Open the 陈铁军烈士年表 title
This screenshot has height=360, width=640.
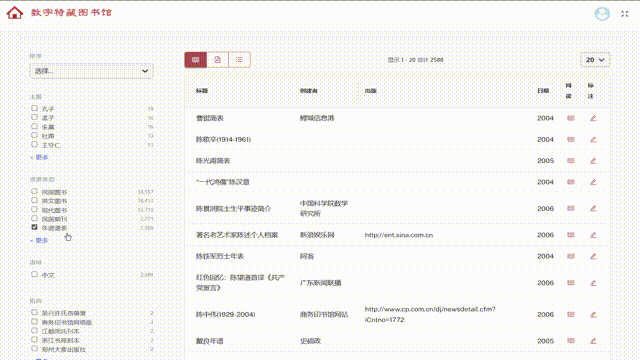(x=220, y=256)
